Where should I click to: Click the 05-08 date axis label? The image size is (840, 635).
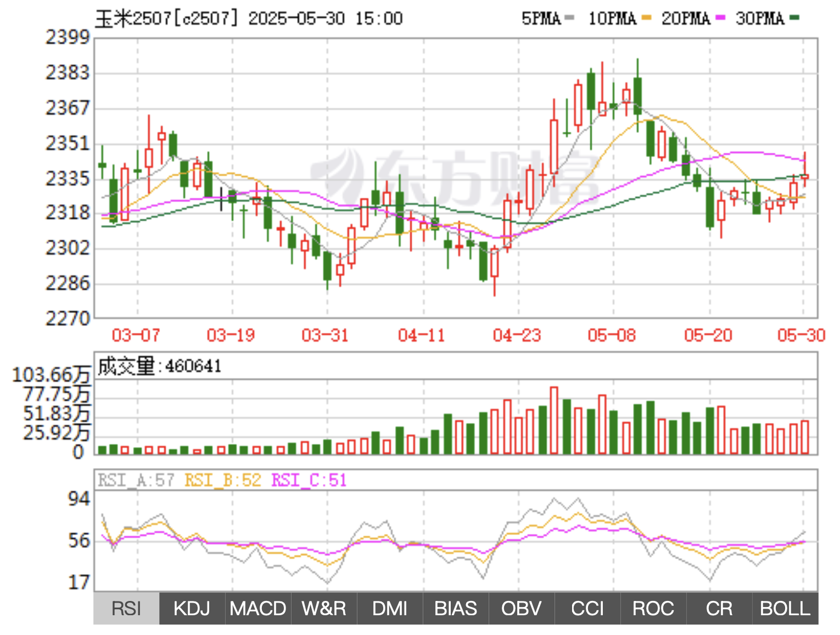pos(612,335)
